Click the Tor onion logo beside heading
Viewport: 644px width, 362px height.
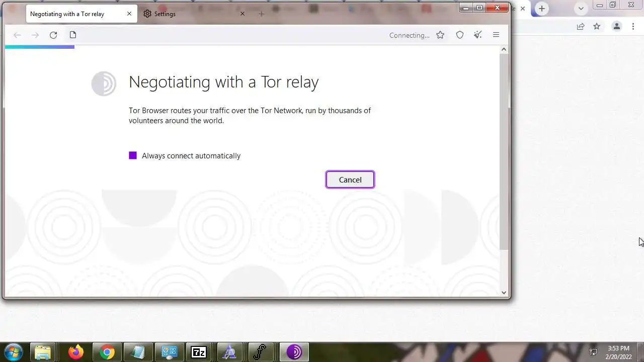point(104,83)
